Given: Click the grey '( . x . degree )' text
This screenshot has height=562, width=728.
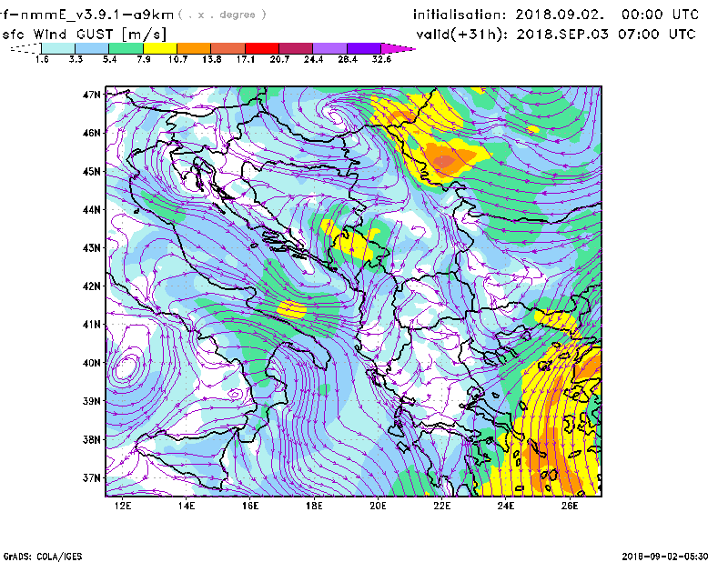Looking at the screenshot, I should 222,15.
